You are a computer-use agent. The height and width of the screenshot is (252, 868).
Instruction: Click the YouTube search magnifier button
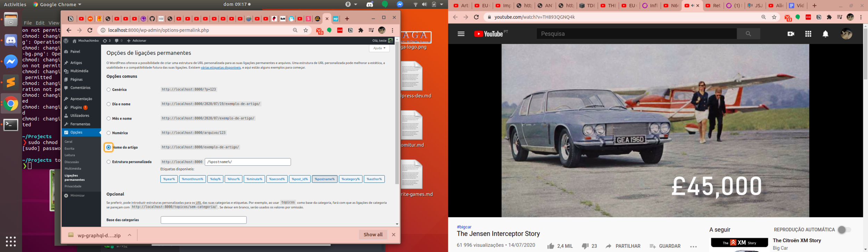tap(748, 34)
